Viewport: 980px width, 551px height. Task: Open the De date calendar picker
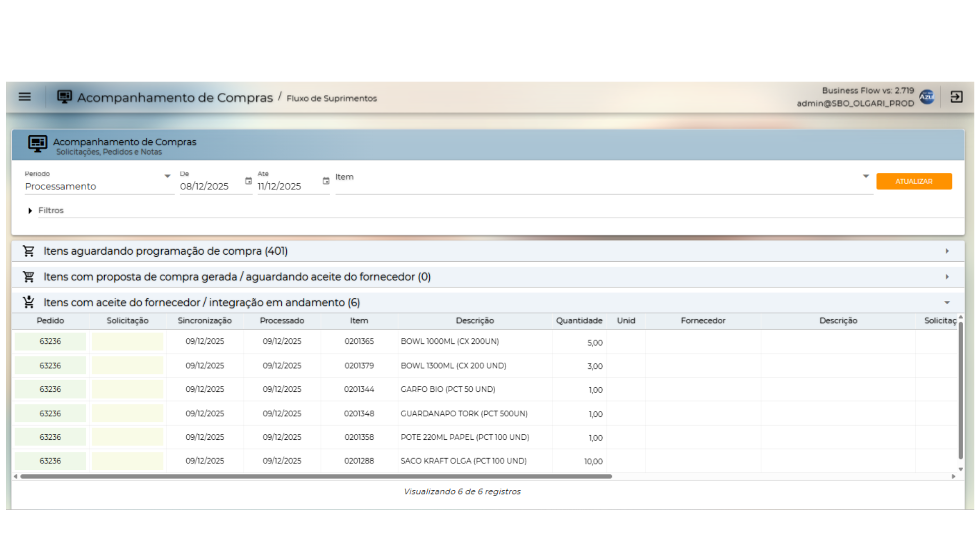coord(249,181)
